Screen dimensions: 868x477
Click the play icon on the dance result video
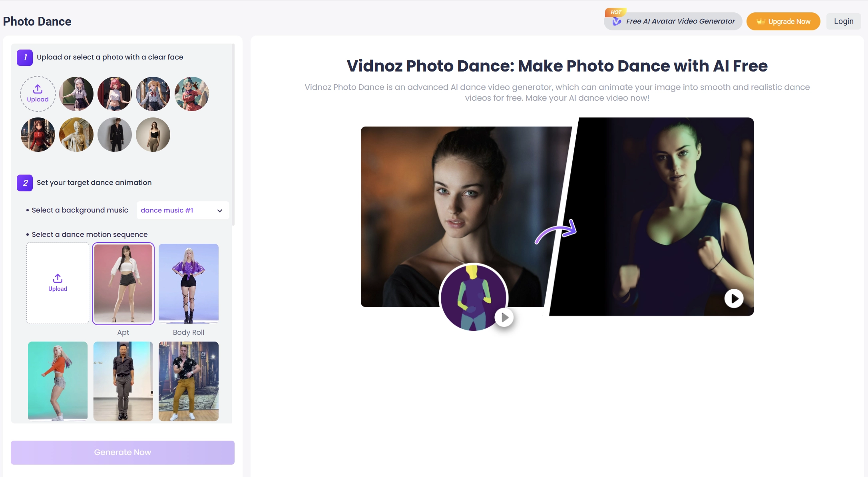[734, 298]
